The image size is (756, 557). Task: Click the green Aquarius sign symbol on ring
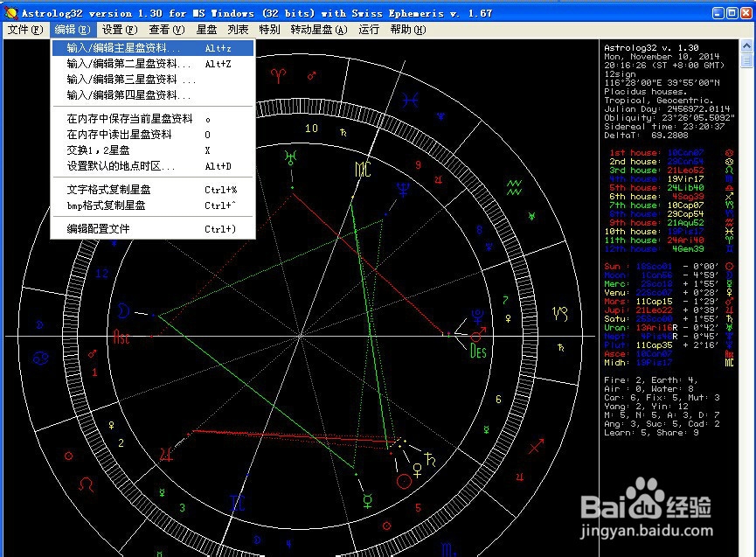(x=514, y=188)
